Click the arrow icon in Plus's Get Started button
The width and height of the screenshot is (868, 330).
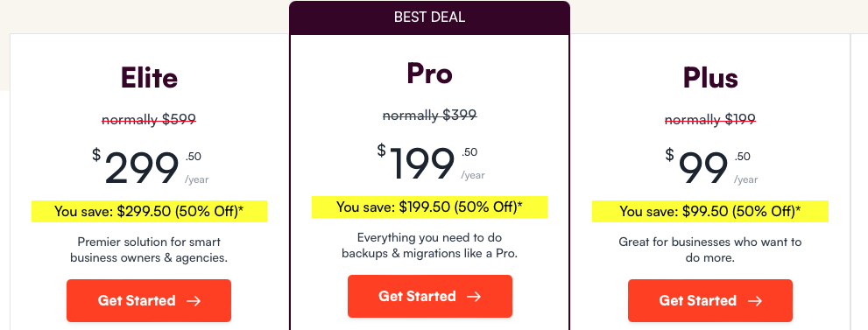point(754,301)
